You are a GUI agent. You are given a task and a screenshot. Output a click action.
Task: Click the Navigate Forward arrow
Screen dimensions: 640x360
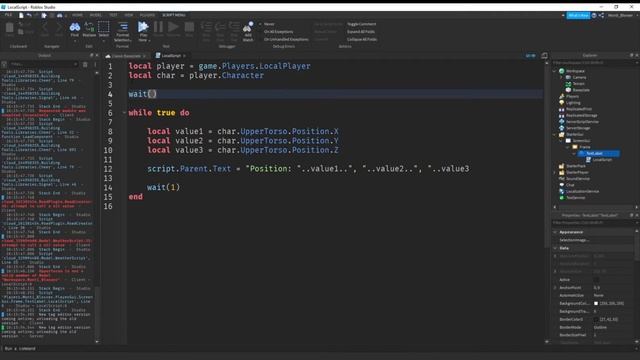59,27
